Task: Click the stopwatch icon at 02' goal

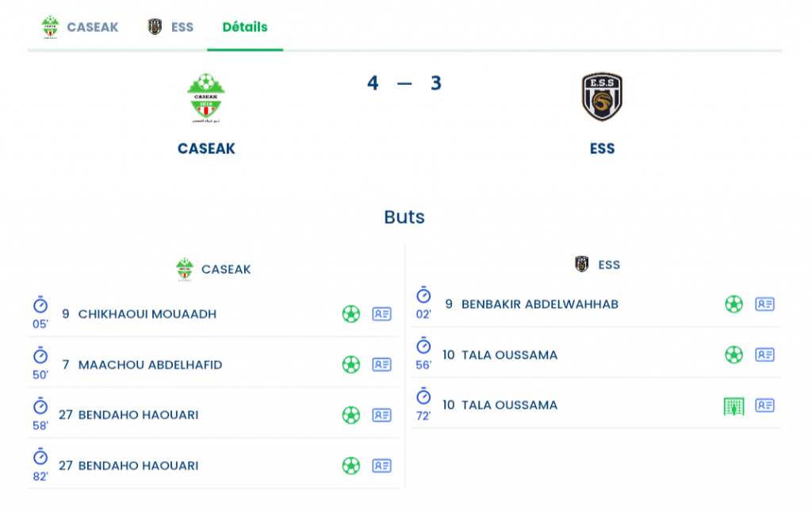Action: 423,296
